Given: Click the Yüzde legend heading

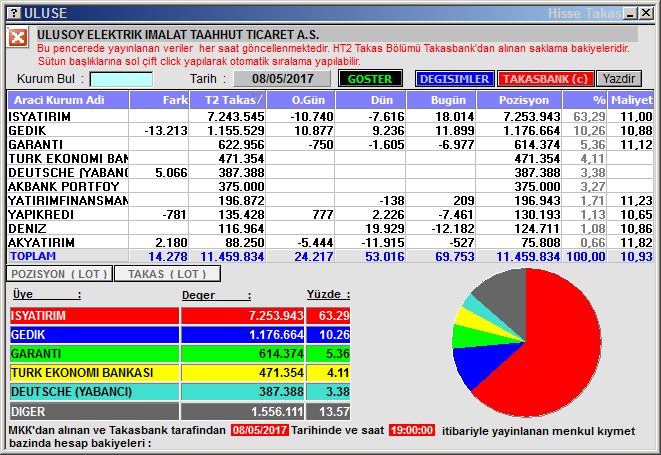Looking at the screenshot, I should click(328, 294).
